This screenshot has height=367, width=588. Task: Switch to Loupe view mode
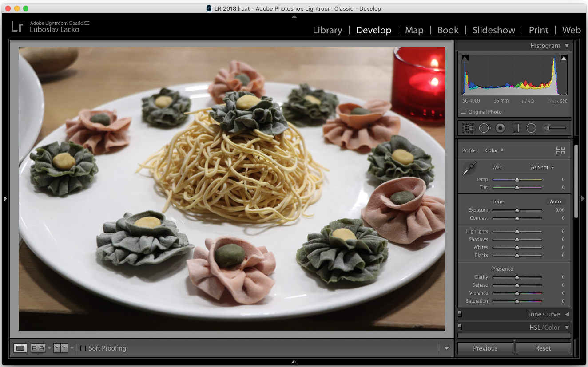point(20,348)
